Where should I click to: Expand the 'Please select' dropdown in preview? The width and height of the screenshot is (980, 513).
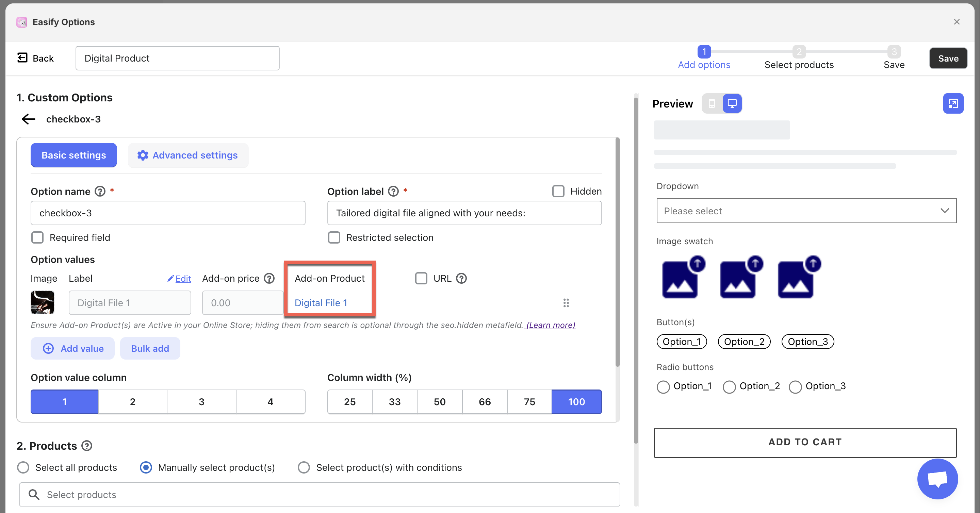[x=806, y=211]
